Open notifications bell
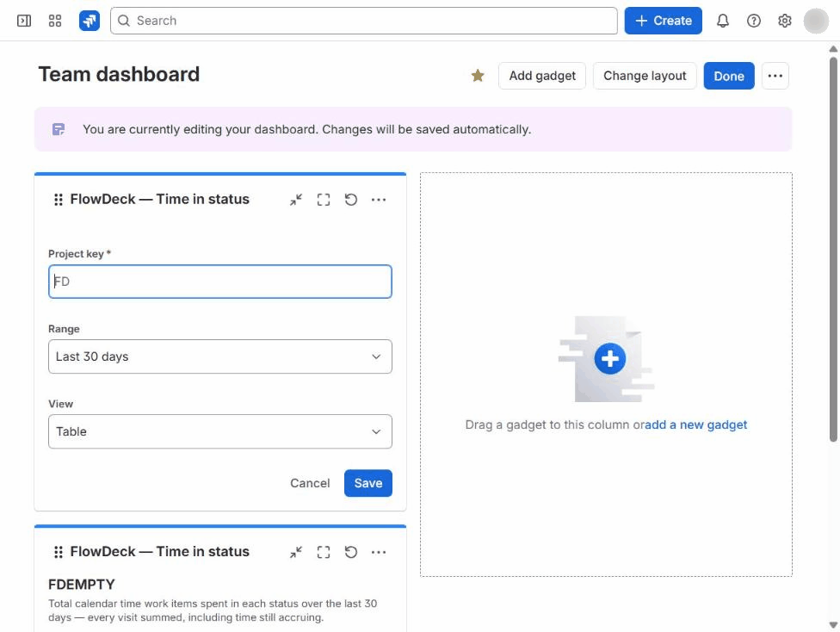 pyautogui.click(x=723, y=21)
